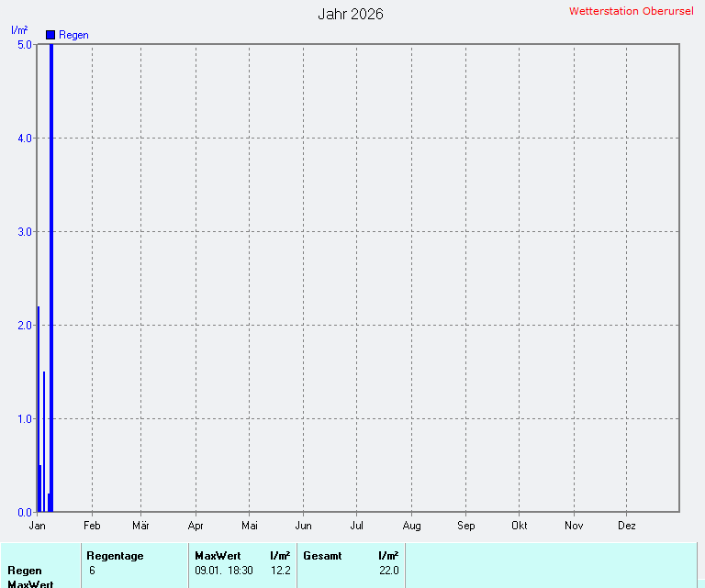The image size is (705, 588).
Task: Click the Regentage column header
Action: (115, 555)
